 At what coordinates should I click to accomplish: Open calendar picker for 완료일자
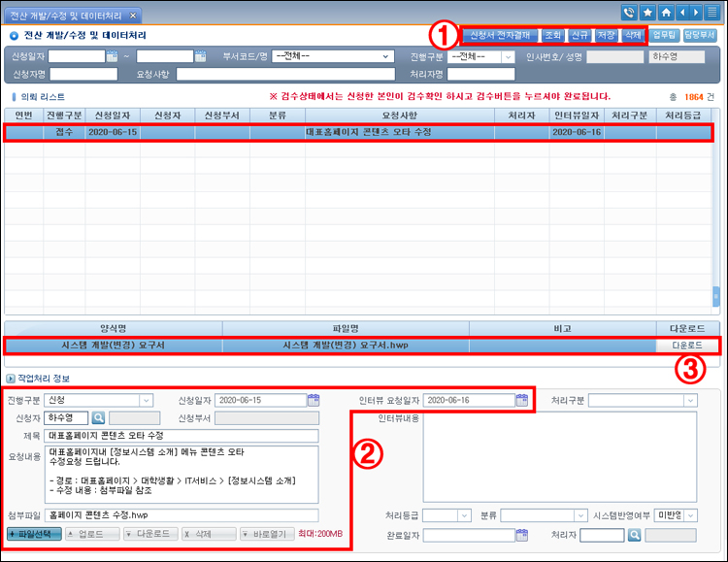pos(522,535)
